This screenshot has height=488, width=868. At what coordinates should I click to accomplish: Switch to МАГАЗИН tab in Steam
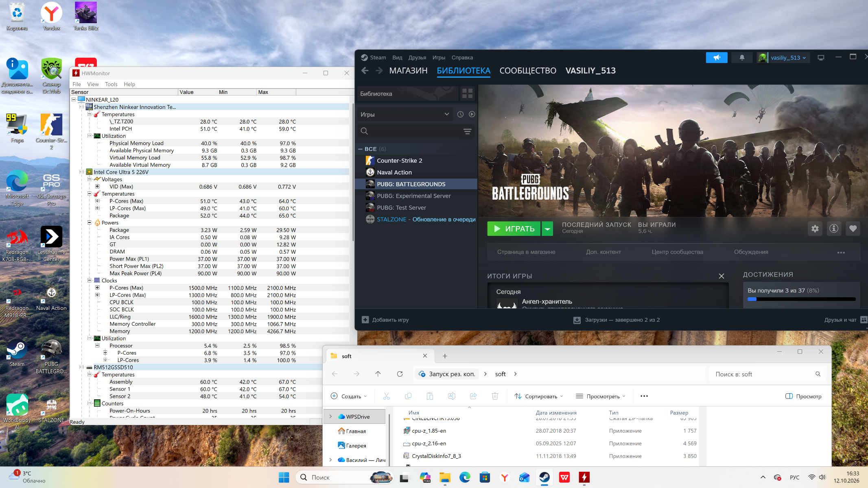[408, 71]
